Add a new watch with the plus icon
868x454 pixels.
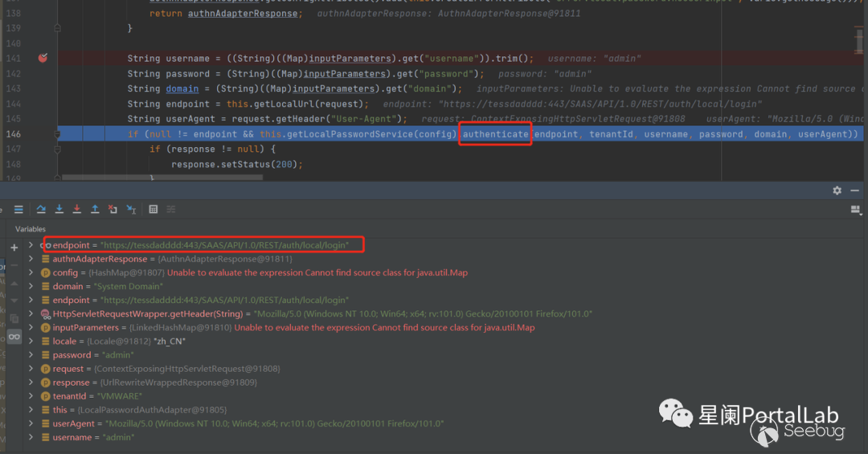click(x=14, y=247)
